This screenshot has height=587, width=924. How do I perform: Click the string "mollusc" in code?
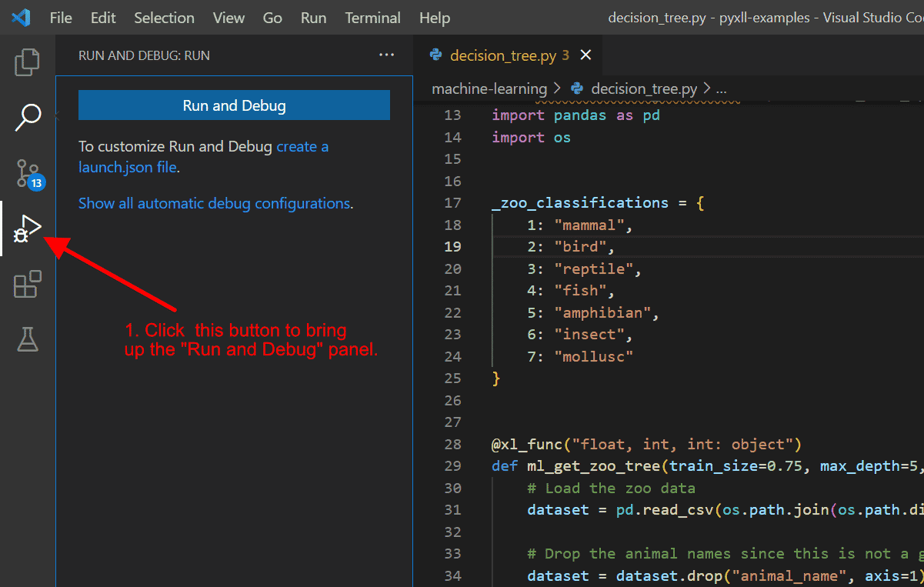(x=594, y=357)
